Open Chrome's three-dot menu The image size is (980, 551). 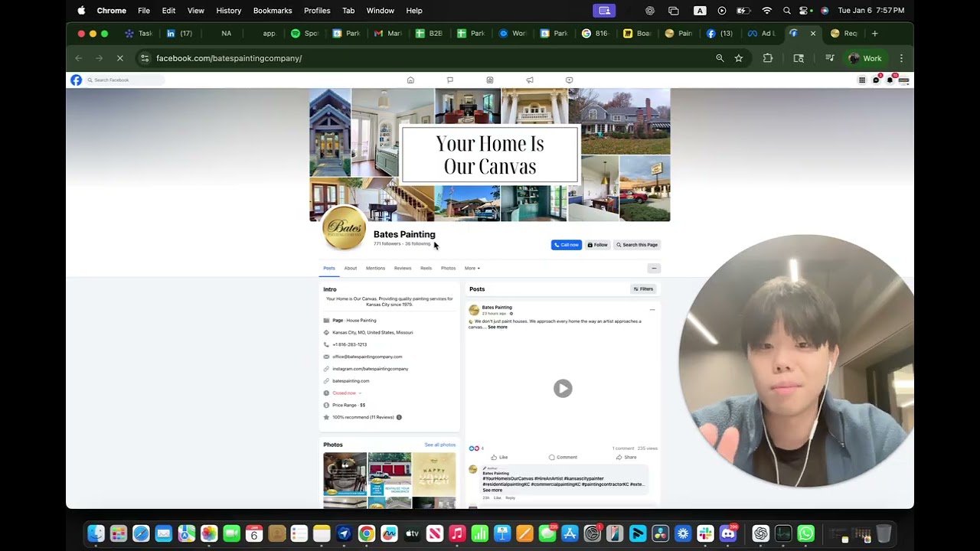pos(901,58)
